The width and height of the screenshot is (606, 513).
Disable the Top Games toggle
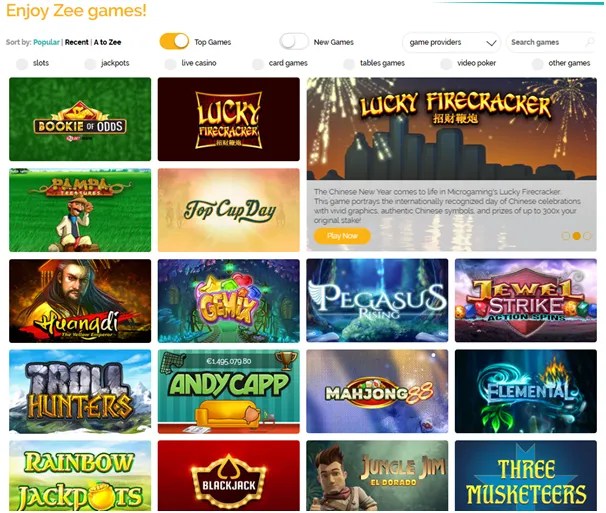pos(174,41)
